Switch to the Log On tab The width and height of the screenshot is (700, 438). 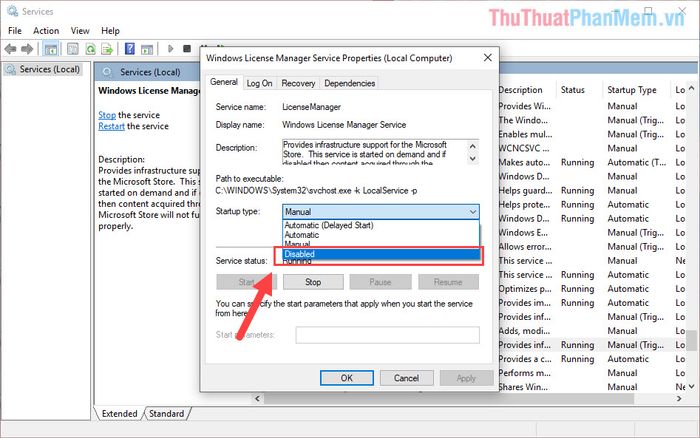click(x=259, y=83)
